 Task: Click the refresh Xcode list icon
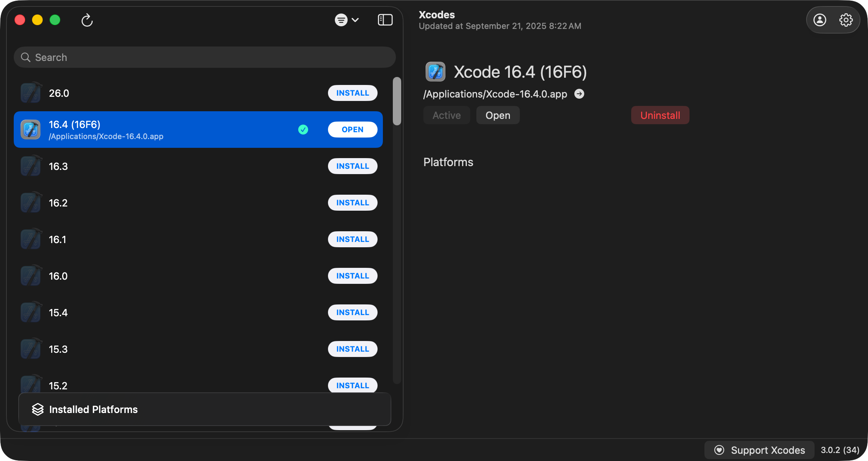tap(87, 20)
